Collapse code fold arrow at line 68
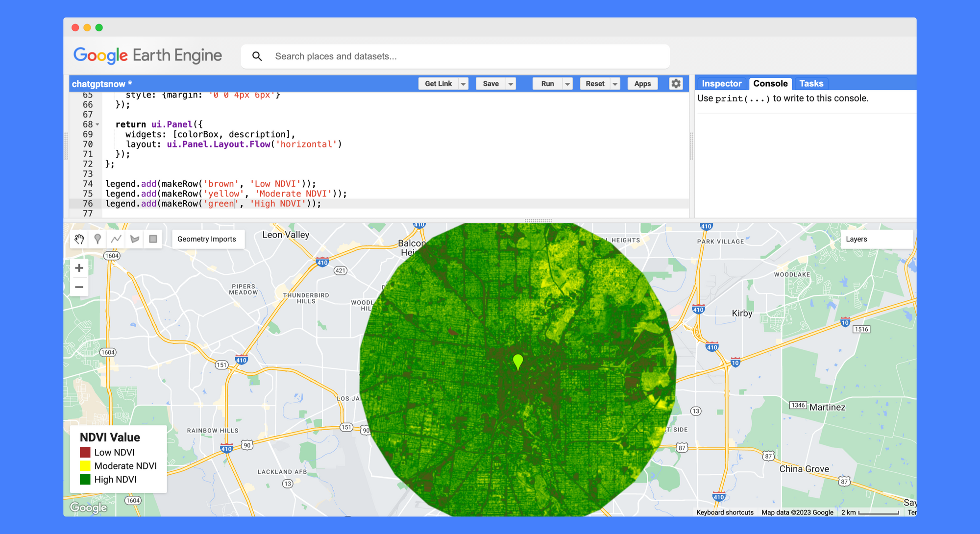The height and width of the screenshot is (534, 980). point(98,124)
